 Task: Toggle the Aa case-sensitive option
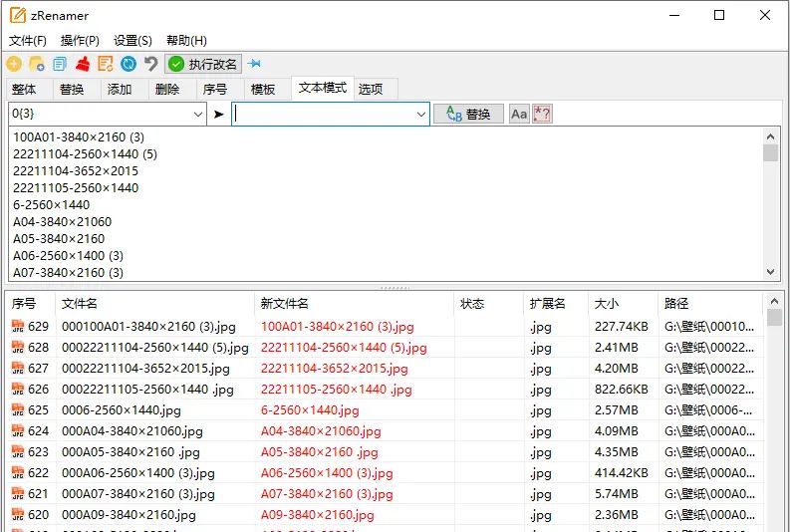[x=519, y=114]
